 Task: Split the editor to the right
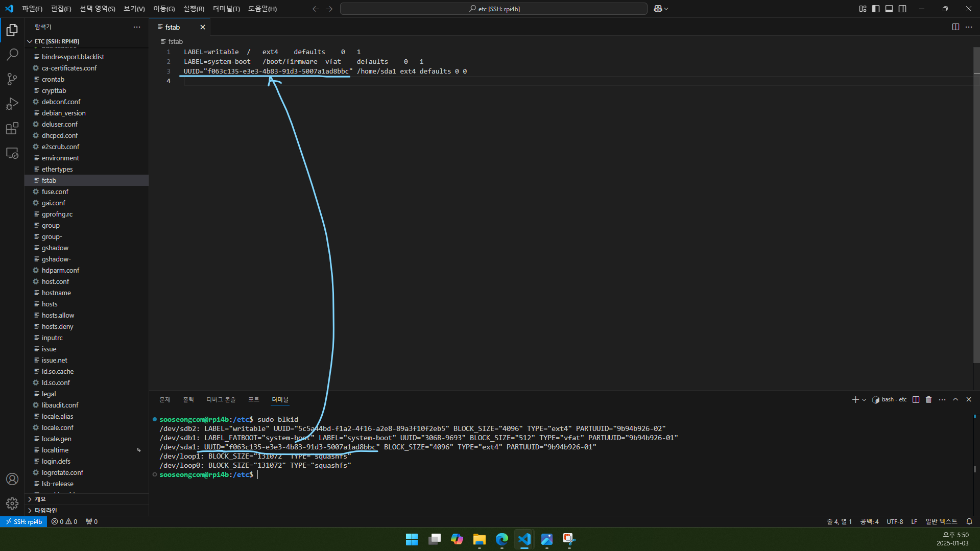pos(955,27)
